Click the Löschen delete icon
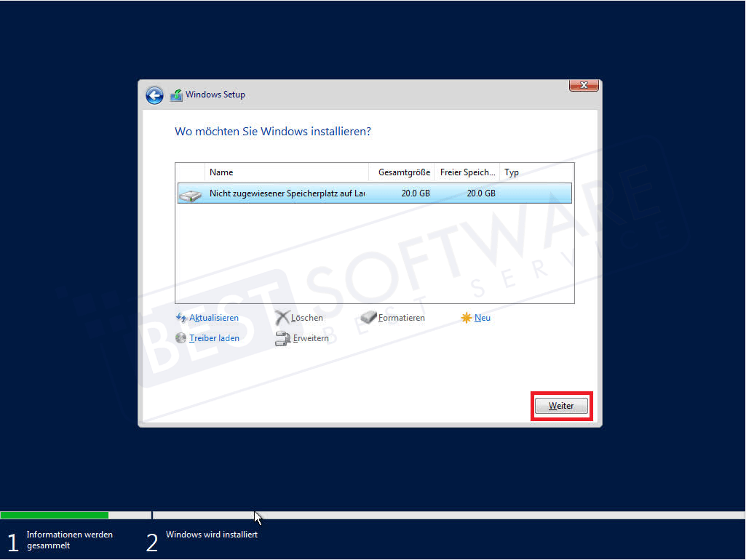Image resolution: width=746 pixels, height=560 pixels. pos(283,318)
